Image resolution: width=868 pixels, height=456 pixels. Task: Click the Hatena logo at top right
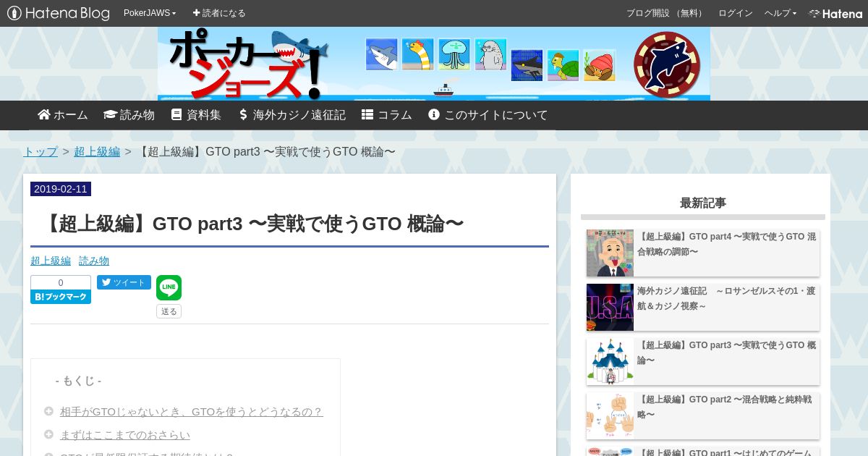click(x=835, y=13)
